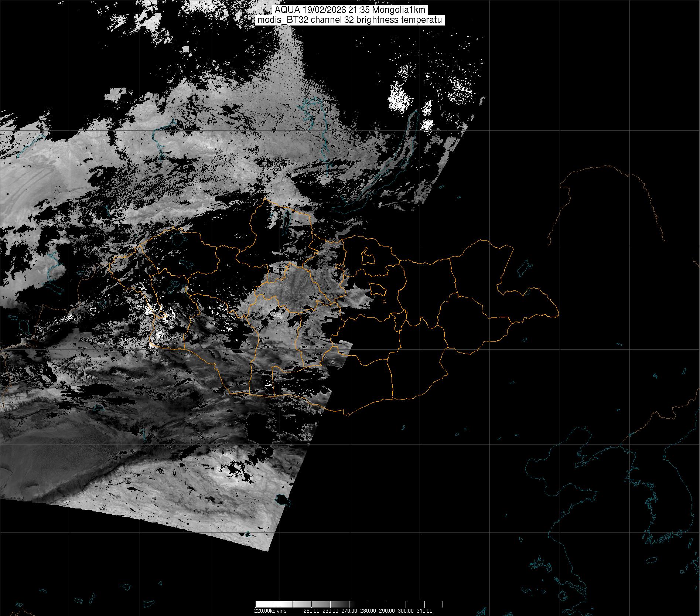Select the 250.00 mark on temperature scale
Screen dimensions: 700x616
[311, 611]
